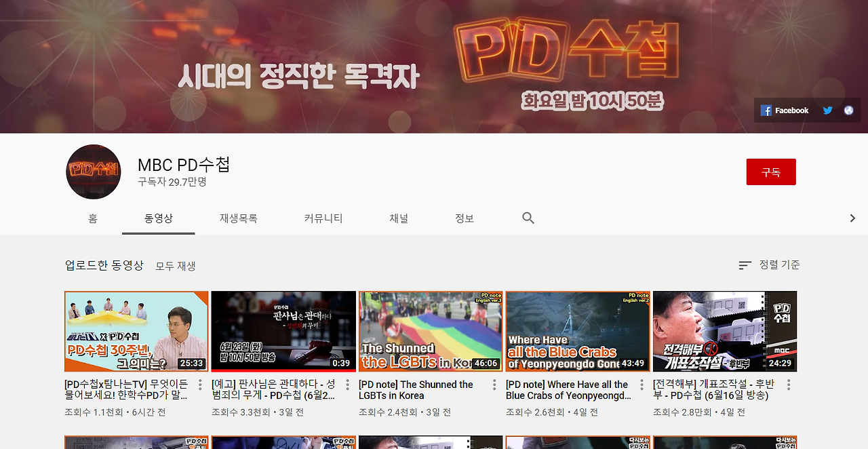
Task: Click 조회수 2.8만회 • 4일 전 text
Action: 699,412
